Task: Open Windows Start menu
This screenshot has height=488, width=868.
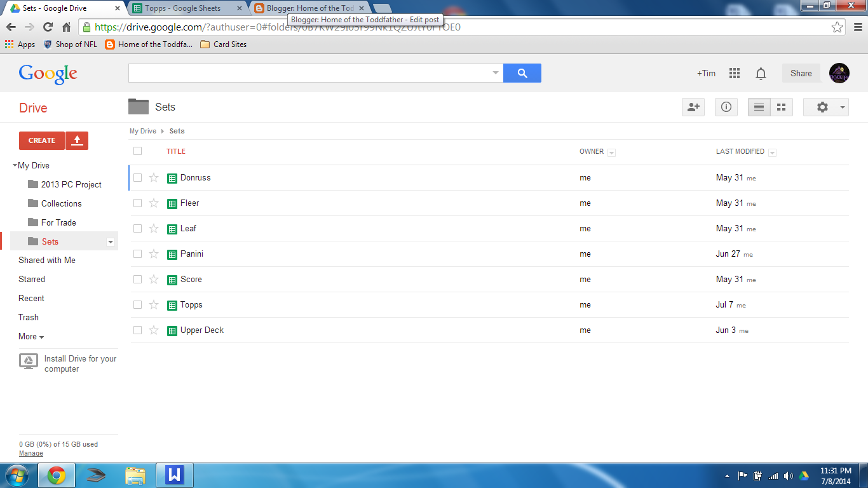Action: pyautogui.click(x=17, y=475)
